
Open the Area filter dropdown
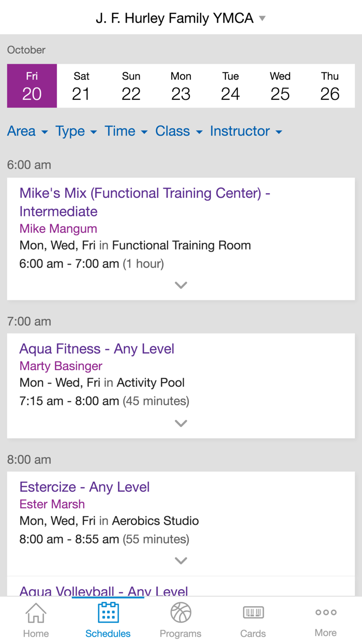[x=27, y=131]
